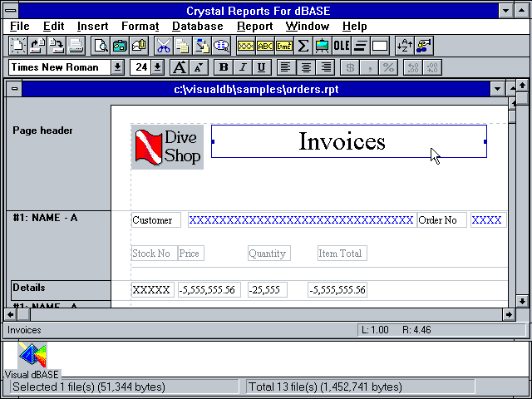Open the Report menu
This screenshot has height=399, width=532.
point(255,26)
